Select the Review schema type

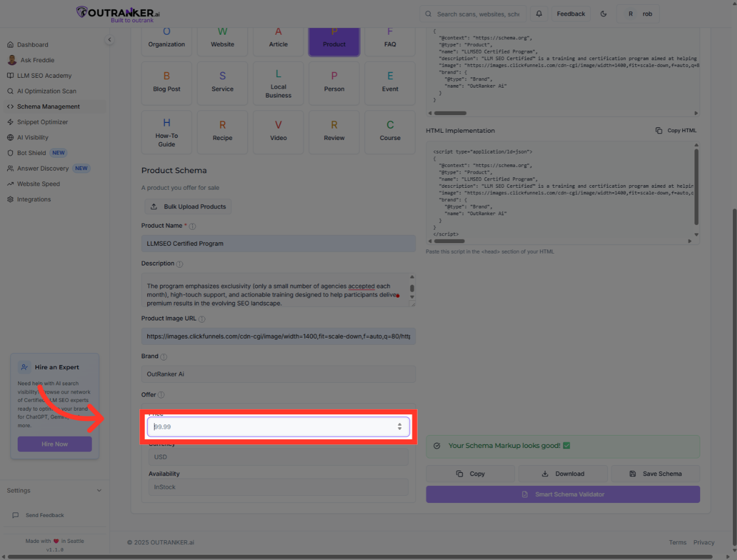point(334,132)
